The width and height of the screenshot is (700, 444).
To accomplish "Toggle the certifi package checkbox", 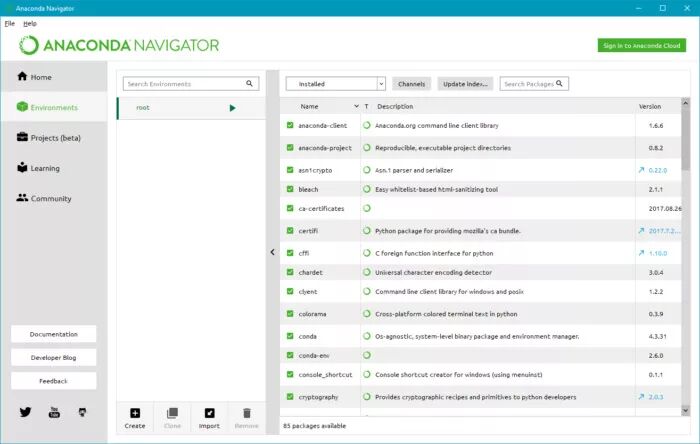I will (290, 231).
